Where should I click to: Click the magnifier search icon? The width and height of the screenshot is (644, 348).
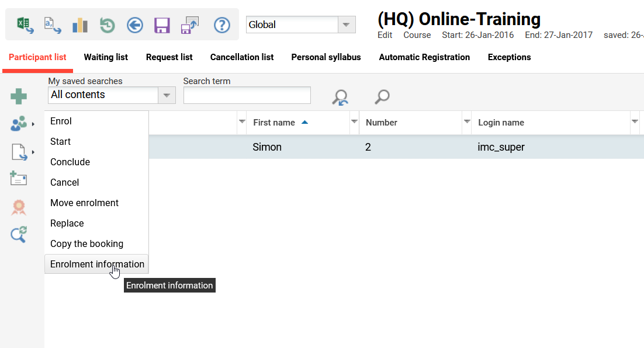click(x=382, y=96)
